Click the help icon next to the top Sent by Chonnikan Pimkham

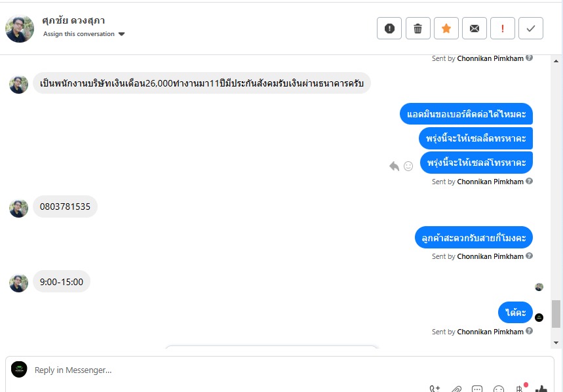pyautogui.click(x=530, y=58)
